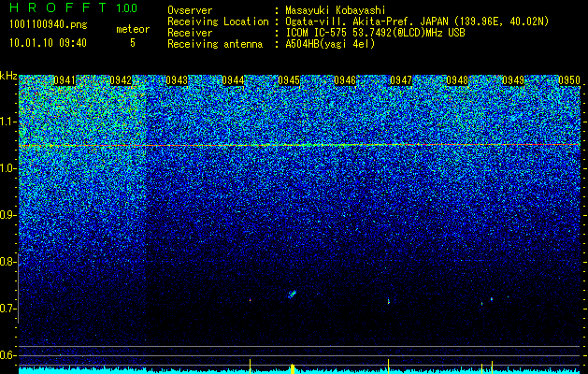Click the 0.7 frequency axis label

point(7,309)
